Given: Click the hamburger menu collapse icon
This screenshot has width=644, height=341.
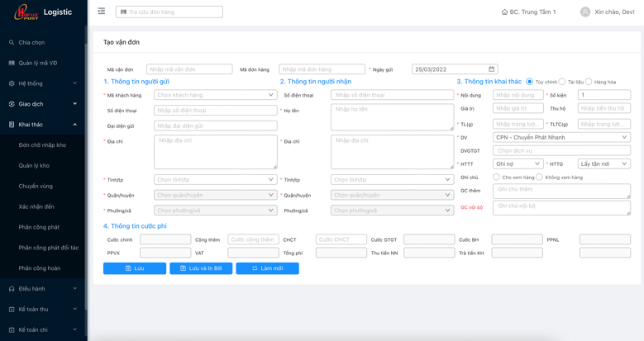Looking at the screenshot, I should [x=102, y=12].
